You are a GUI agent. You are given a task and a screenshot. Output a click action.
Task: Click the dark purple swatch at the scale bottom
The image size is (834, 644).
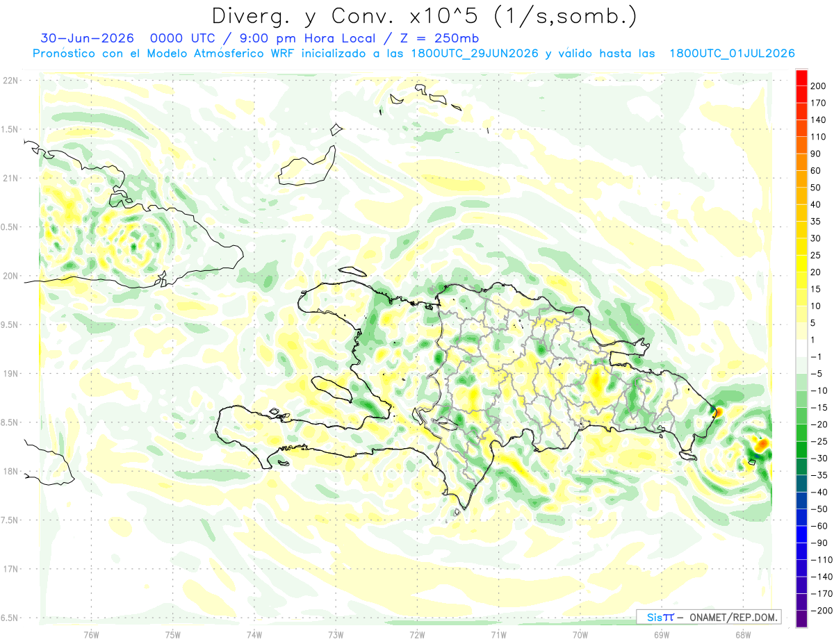tap(801, 619)
